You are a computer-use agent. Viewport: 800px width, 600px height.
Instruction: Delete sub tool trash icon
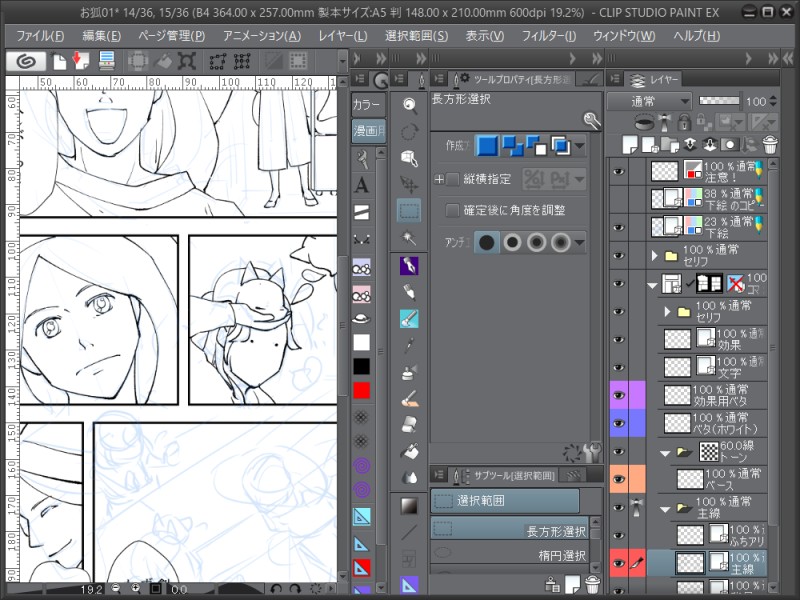click(x=592, y=585)
